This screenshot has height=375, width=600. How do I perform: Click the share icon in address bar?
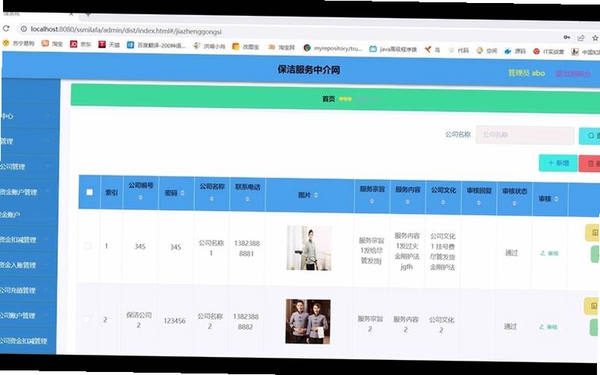(581, 38)
